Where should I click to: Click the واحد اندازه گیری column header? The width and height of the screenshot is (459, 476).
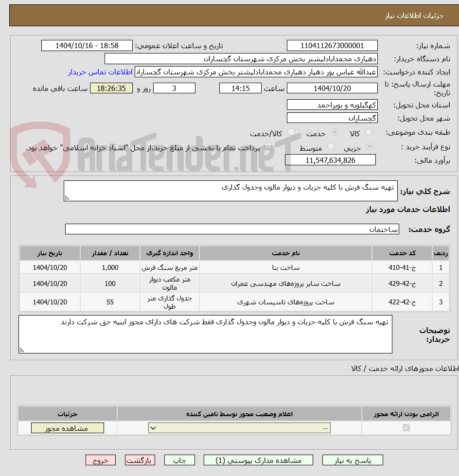coord(169,253)
